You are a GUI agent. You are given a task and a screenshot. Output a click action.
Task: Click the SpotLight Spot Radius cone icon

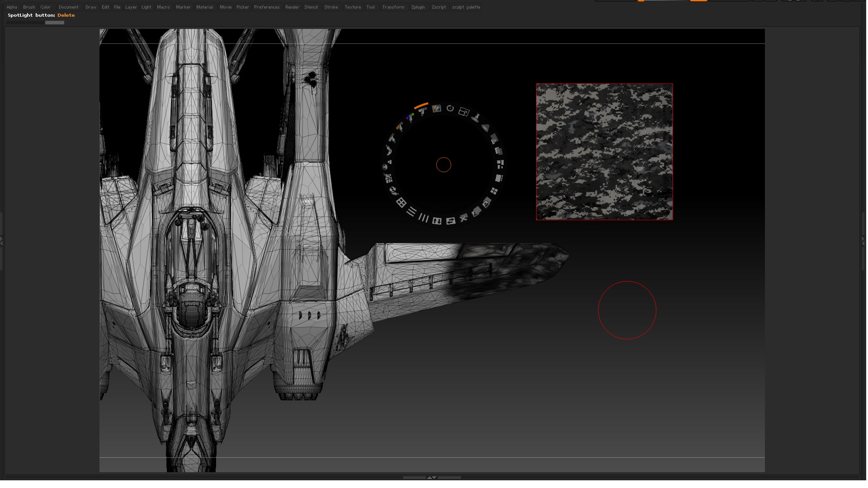pos(486,128)
